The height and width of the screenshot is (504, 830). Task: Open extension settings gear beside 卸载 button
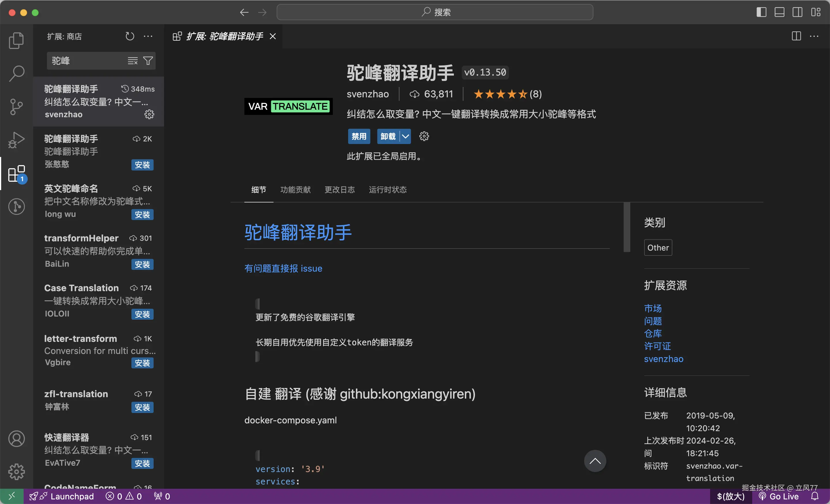pyautogui.click(x=424, y=136)
